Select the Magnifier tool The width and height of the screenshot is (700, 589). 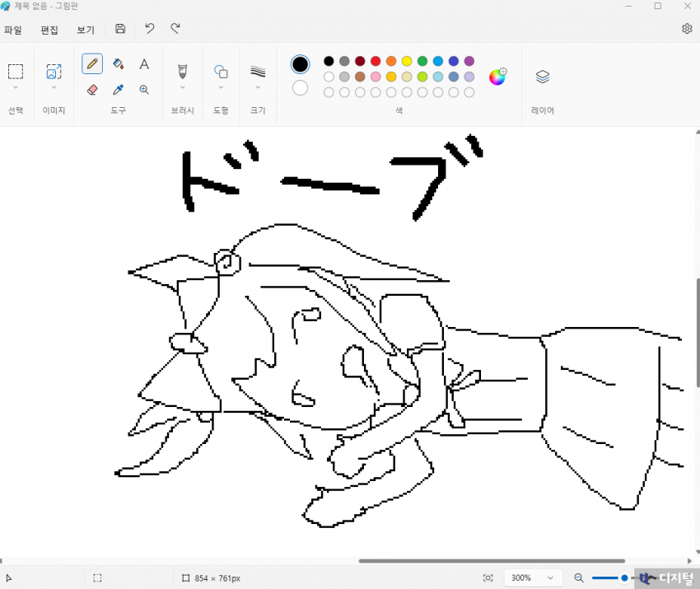[x=144, y=90]
